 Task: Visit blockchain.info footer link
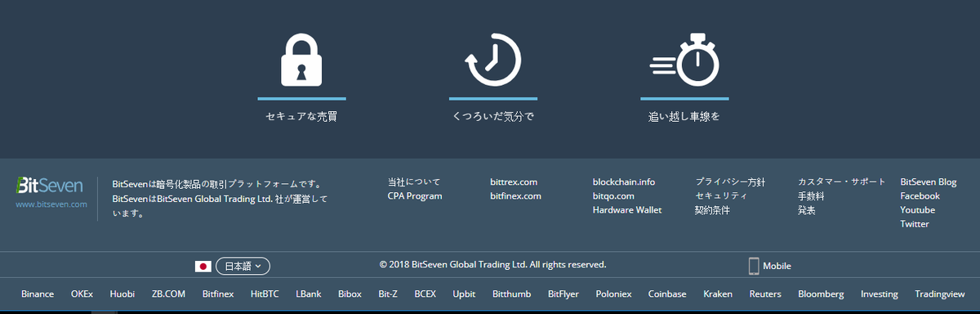coord(624,182)
